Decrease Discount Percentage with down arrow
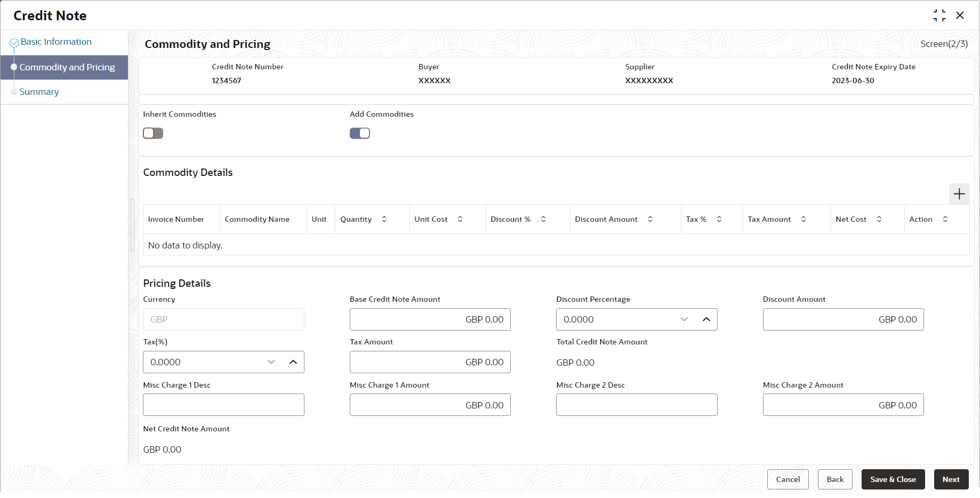The height and width of the screenshot is (498, 980). [684, 319]
